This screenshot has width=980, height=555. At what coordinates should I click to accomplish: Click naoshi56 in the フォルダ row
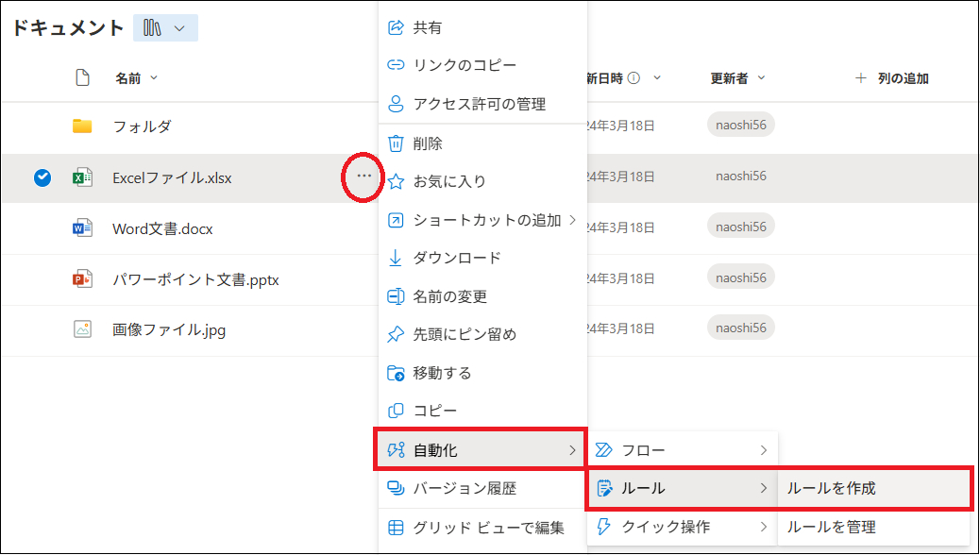click(741, 125)
